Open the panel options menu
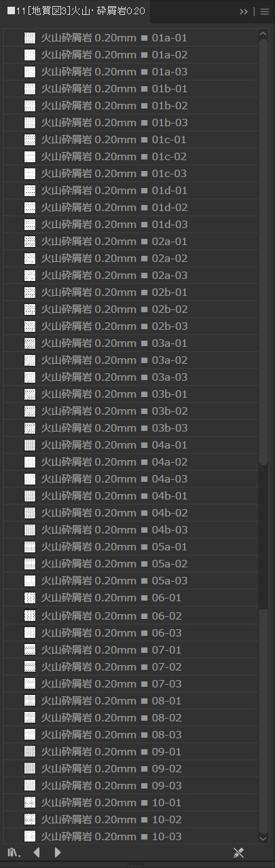This screenshot has width=275, height=868. point(265,12)
